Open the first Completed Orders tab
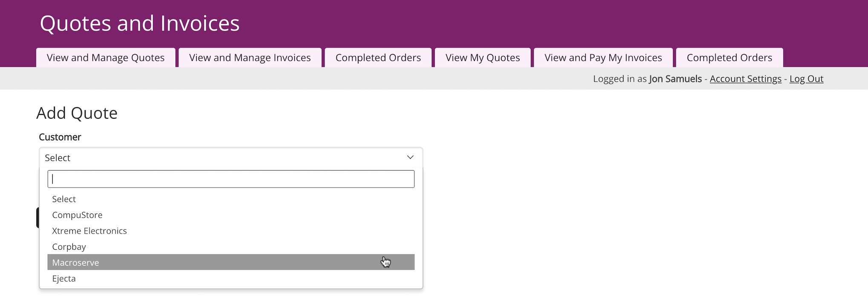Viewport: 868px width, 302px height. (x=378, y=57)
